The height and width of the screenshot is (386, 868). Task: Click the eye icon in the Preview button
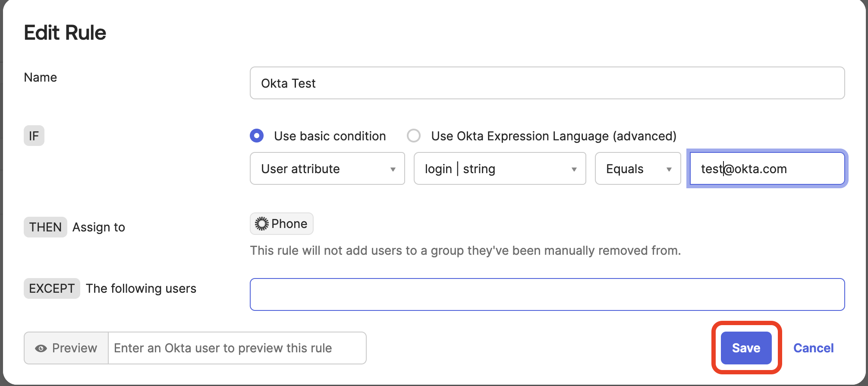tap(41, 348)
